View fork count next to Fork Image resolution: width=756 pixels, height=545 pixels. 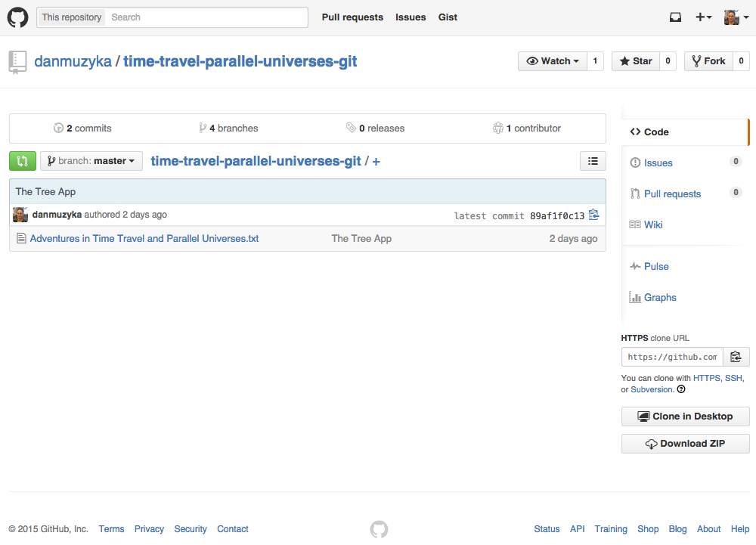coord(741,61)
